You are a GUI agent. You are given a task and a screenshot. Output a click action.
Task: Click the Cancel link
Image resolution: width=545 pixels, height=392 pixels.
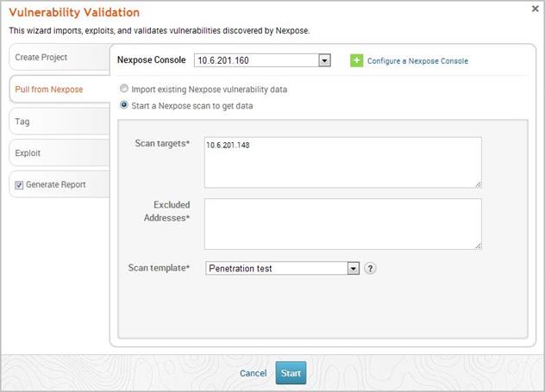click(x=253, y=373)
